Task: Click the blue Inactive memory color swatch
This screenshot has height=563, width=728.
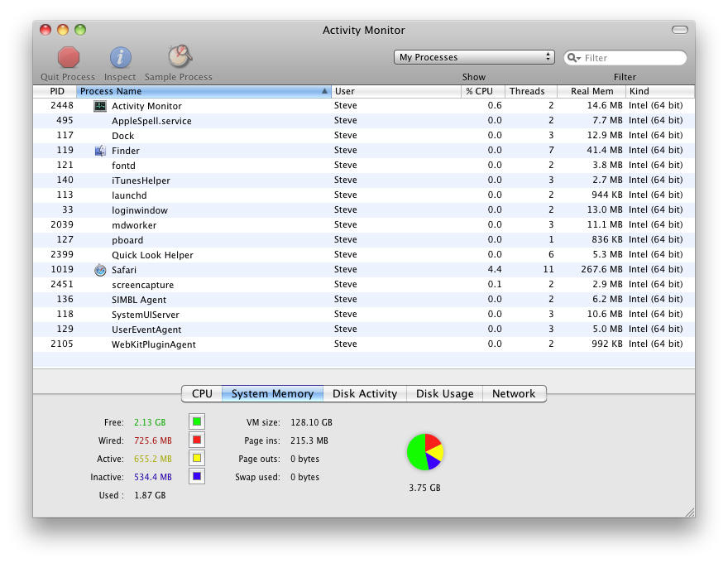Action: pyautogui.click(x=197, y=476)
